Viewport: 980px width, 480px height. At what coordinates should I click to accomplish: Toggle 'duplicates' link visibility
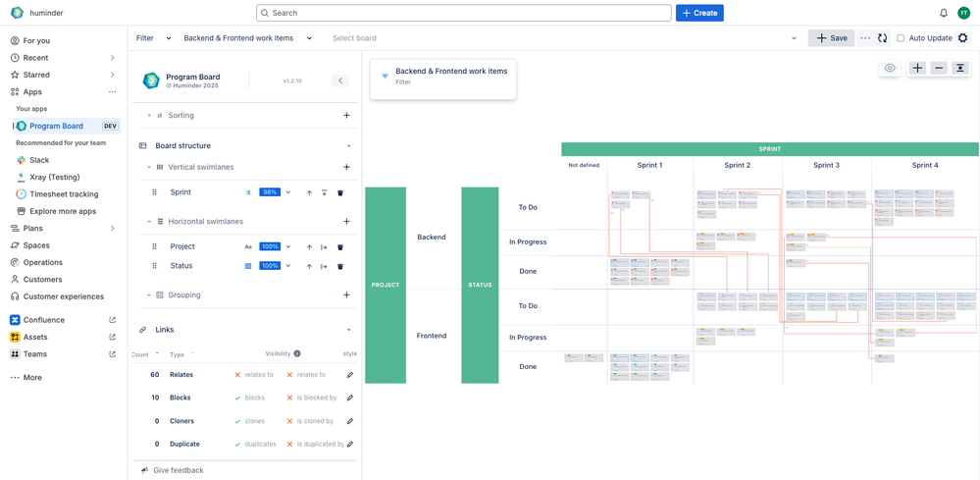[237, 445]
